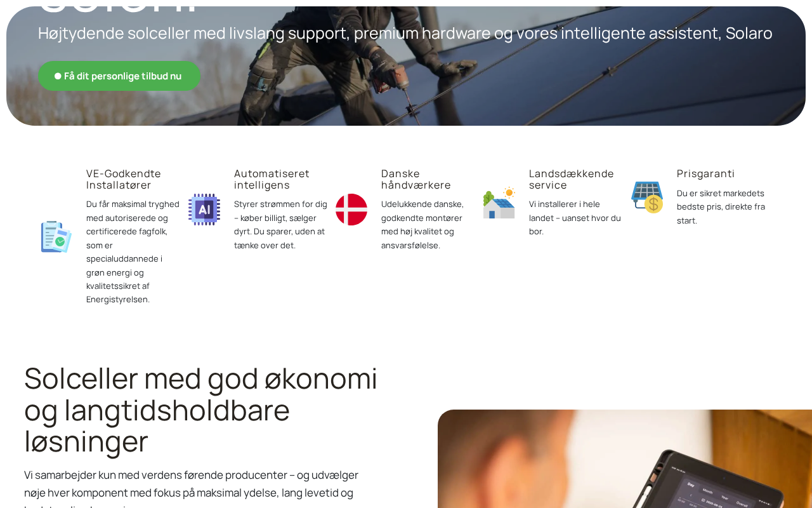This screenshot has height=508, width=812.
Task: Click the green 'Få dit personlige tilbud nu' button
Action: [119, 76]
